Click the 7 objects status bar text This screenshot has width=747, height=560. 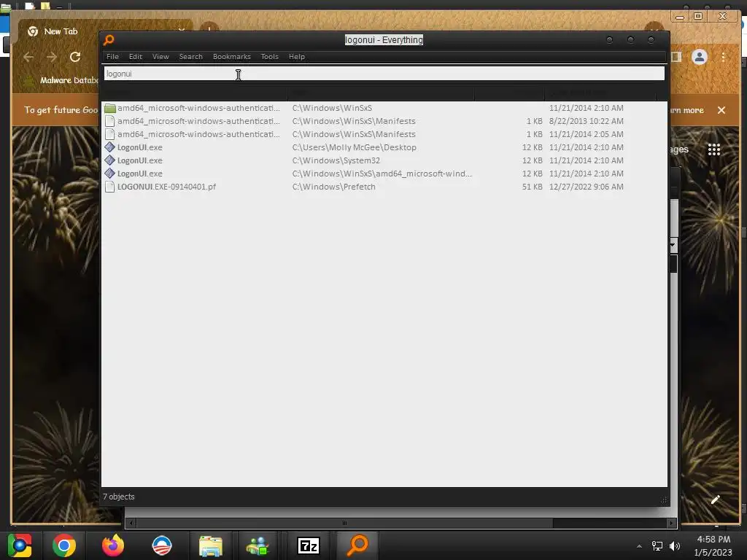(x=119, y=497)
